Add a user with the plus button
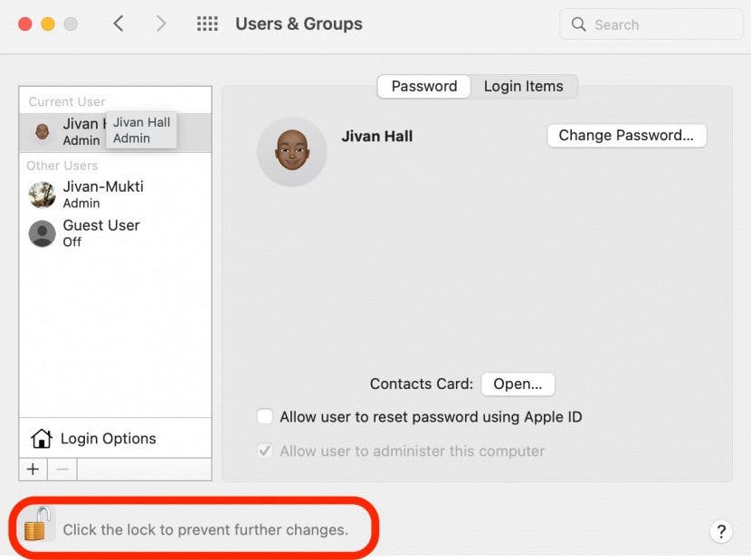 click(33, 469)
